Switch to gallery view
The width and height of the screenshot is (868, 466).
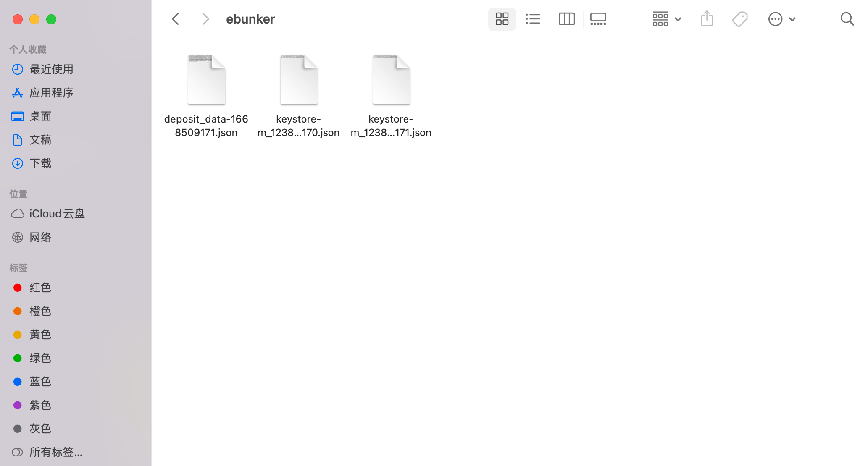(598, 19)
